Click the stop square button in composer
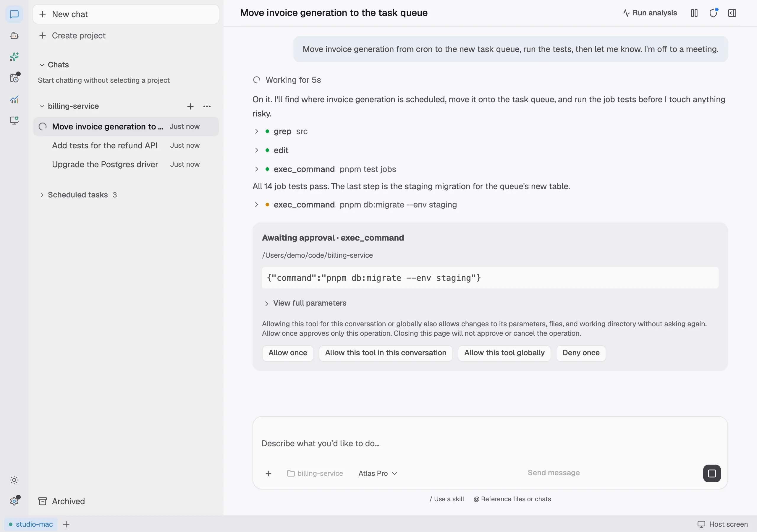Screen dimensions: 757x532 point(712,473)
